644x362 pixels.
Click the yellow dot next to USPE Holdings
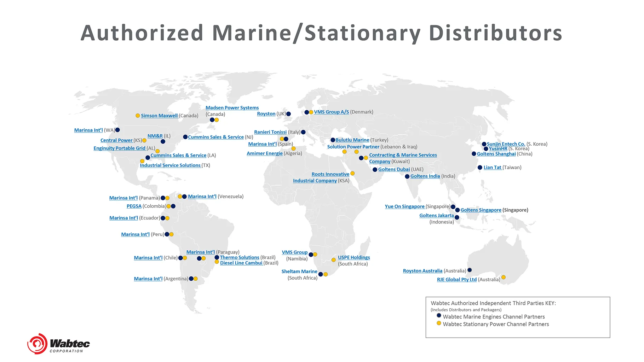pyautogui.click(x=333, y=260)
